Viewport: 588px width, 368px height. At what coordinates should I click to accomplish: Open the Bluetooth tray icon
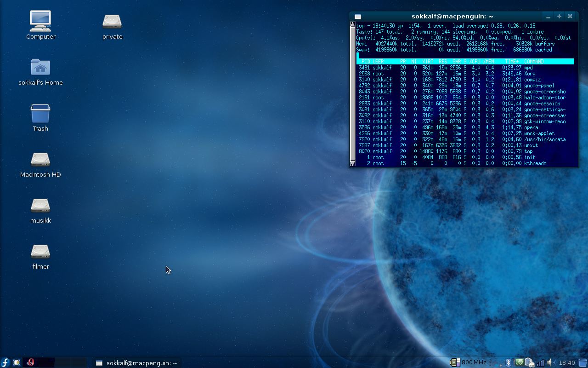tap(509, 363)
